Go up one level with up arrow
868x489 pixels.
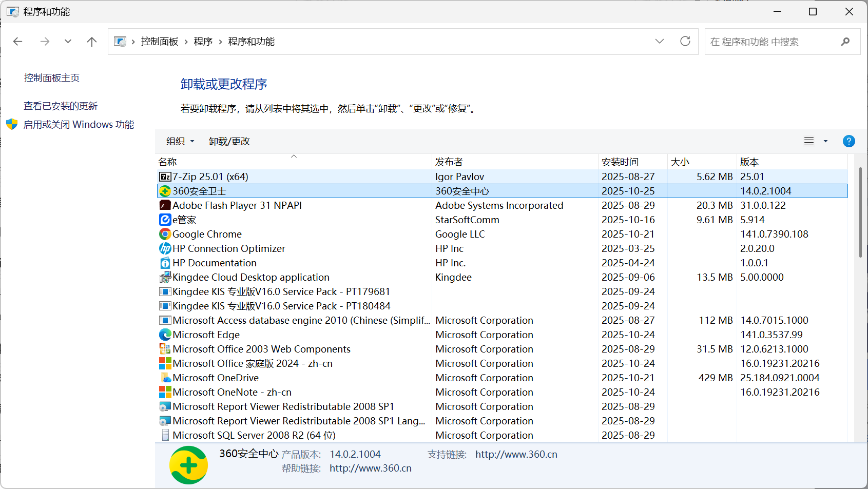[x=92, y=42]
